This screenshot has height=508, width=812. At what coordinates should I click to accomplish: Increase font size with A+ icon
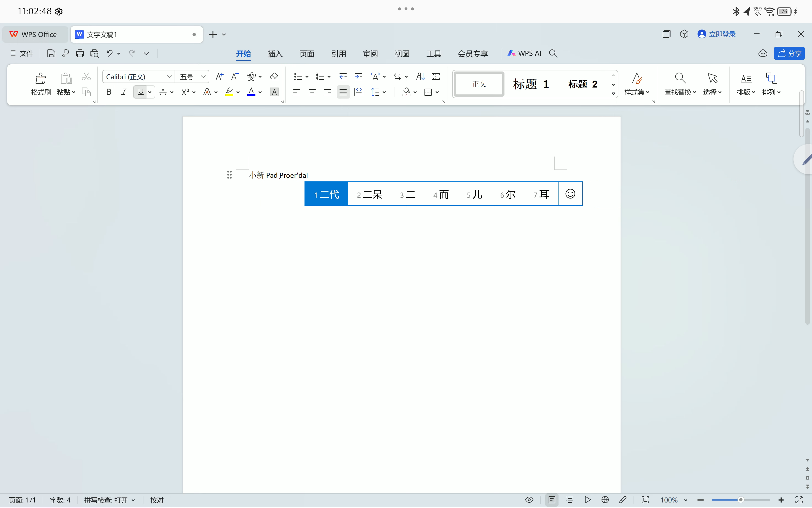pyautogui.click(x=220, y=76)
